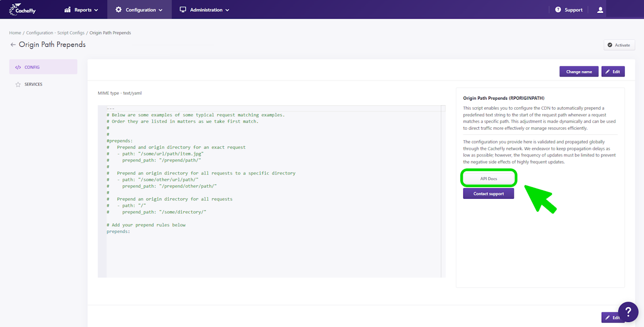Click the 'Origin Path Prepends' page title
The width and height of the screenshot is (644, 327).
(52, 45)
